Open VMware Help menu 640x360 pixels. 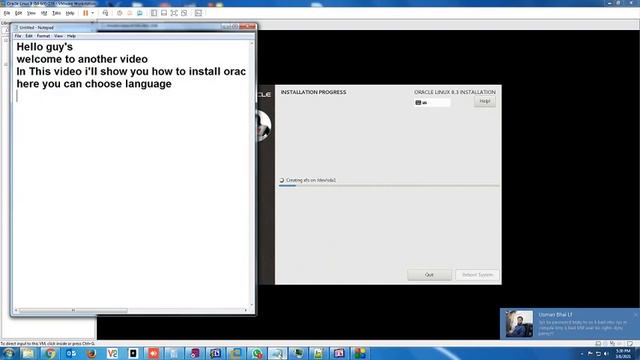pos(70,13)
